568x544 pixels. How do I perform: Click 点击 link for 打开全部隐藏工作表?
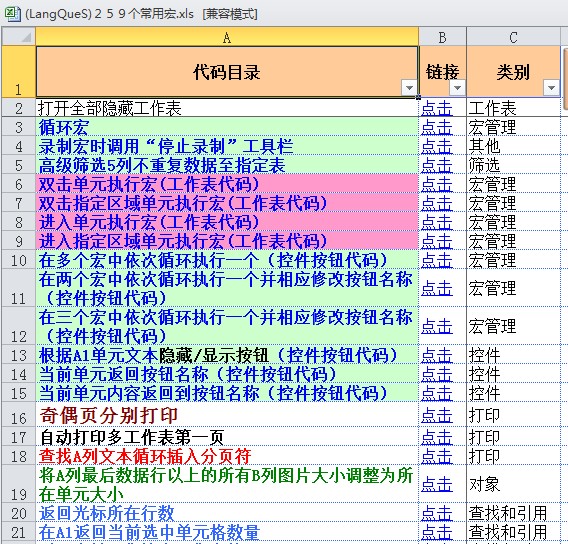point(437,108)
